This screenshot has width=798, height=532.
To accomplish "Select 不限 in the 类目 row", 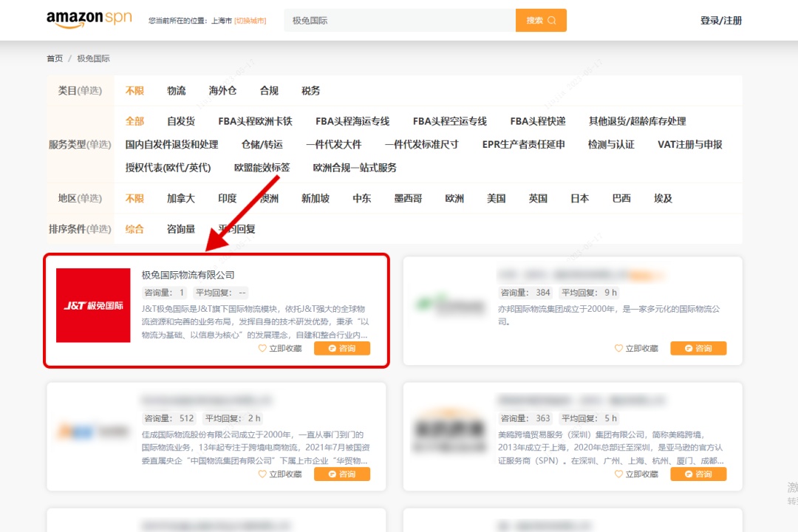I will tap(134, 91).
